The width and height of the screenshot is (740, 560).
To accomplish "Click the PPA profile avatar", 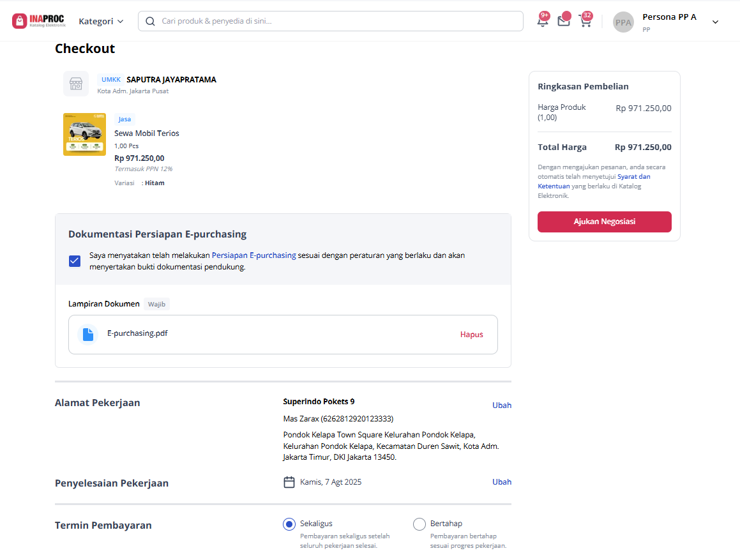I will 623,22.
